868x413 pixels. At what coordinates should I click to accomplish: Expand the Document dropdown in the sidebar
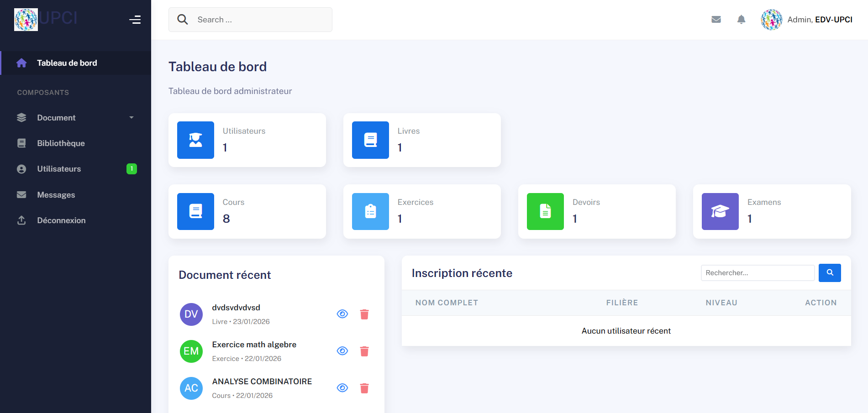coord(132,117)
